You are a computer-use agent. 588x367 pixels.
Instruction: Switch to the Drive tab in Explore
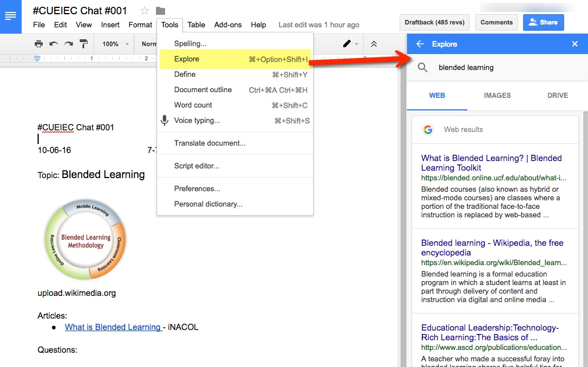[557, 96]
